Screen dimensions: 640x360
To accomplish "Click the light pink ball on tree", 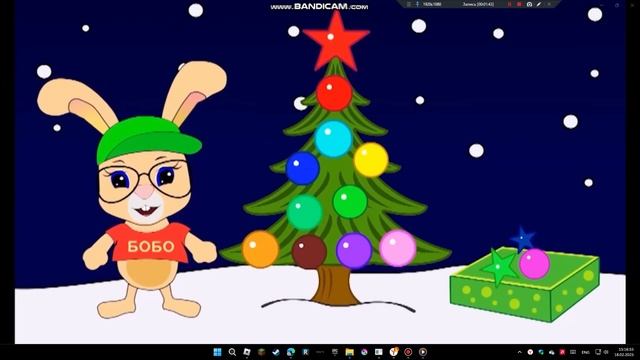I will coord(398,248).
